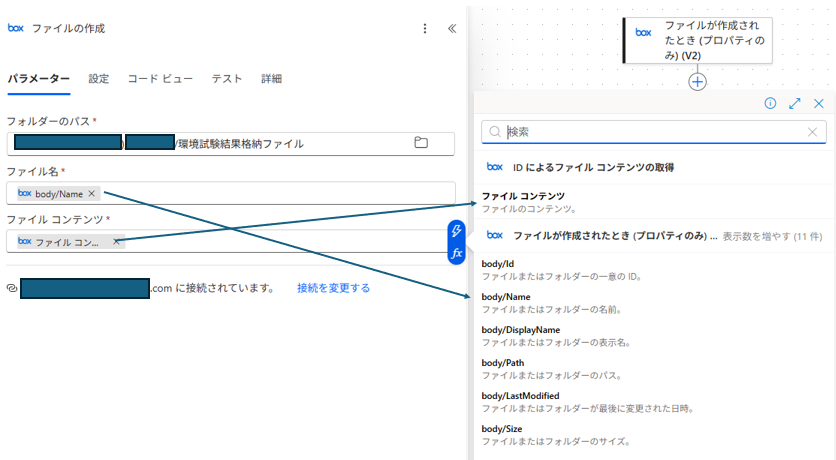836x460 pixels.
Task: Choose body/Path dynamic content item
Action: coord(654,369)
